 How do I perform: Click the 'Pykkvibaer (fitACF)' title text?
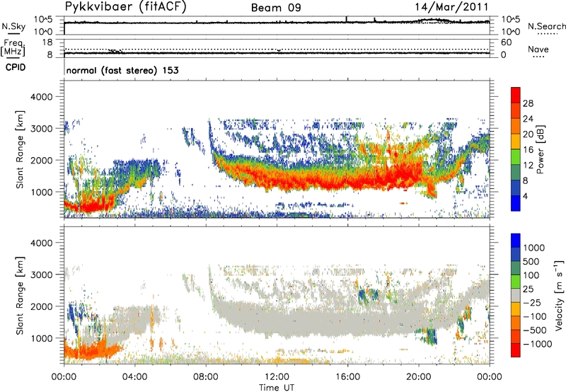tap(125, 7)
